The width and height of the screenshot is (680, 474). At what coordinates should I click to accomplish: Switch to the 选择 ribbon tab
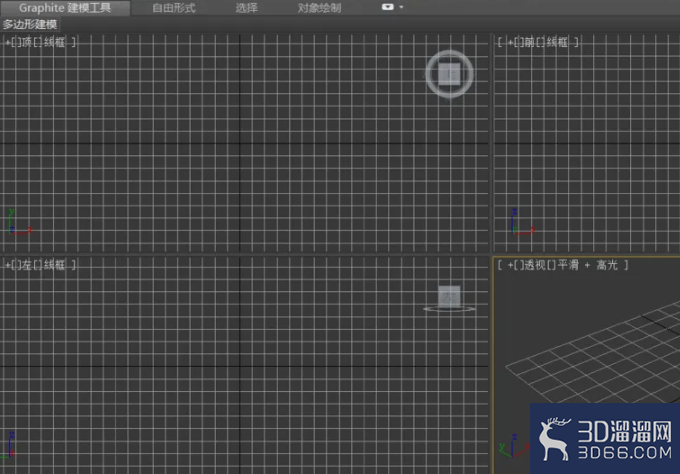point(246,8)
